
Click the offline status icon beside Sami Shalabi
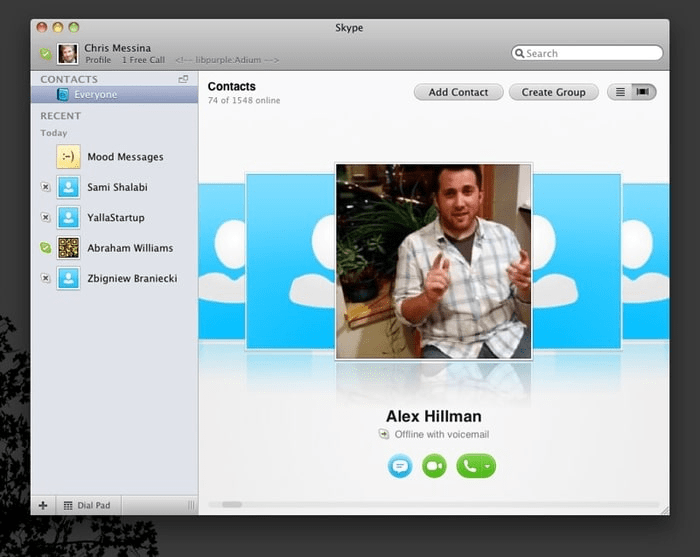click(46, 187)
